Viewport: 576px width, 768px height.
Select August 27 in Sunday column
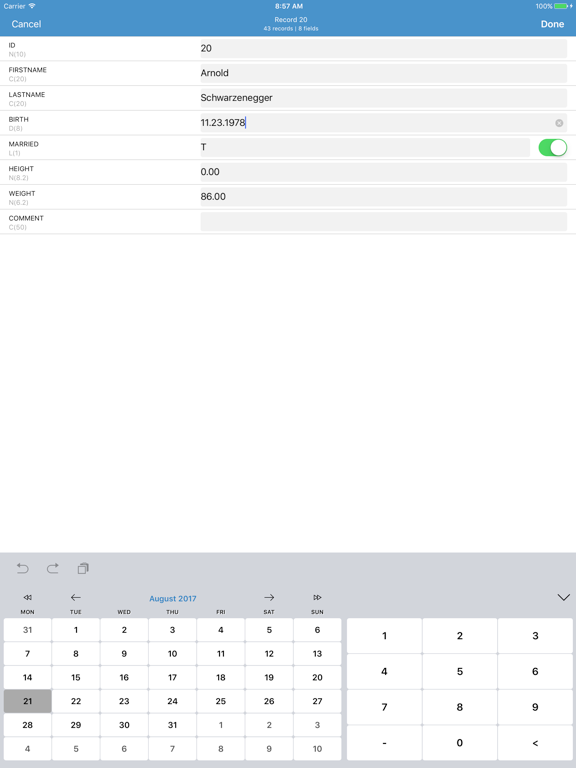point(317,701)
